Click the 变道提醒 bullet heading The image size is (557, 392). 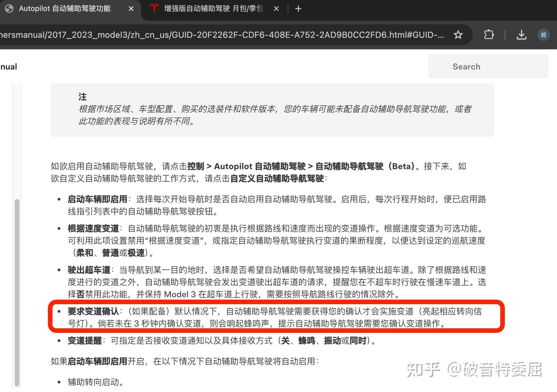[x=85, y=340]
